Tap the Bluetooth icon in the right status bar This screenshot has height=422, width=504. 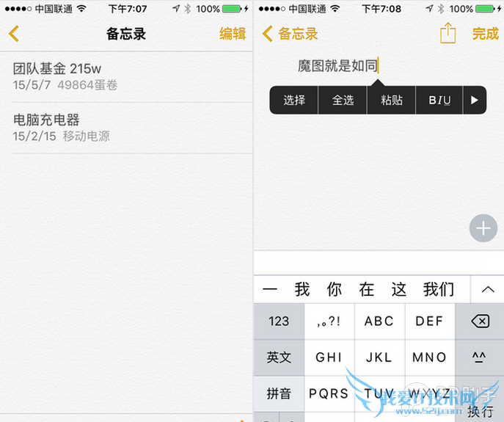point(441,9)
